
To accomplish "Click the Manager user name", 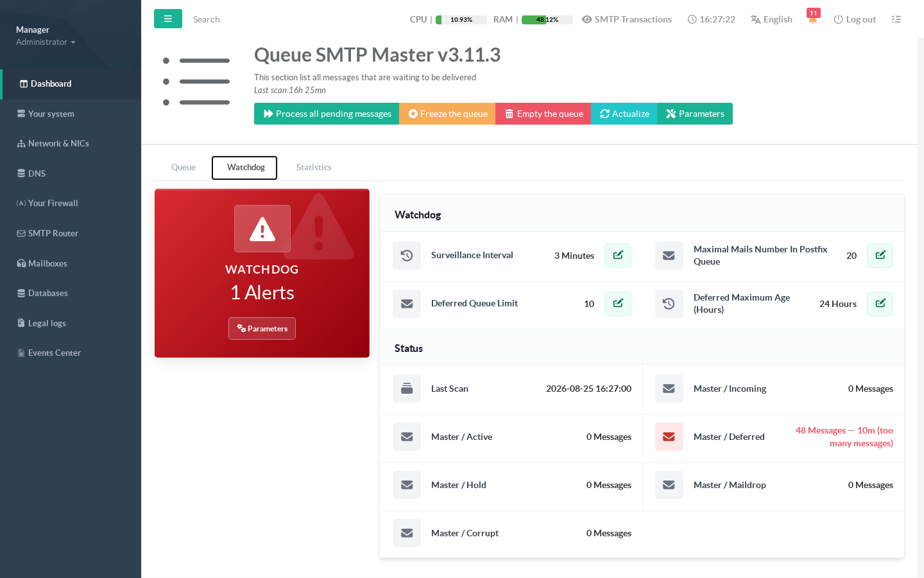I will (x=33, y=30).
